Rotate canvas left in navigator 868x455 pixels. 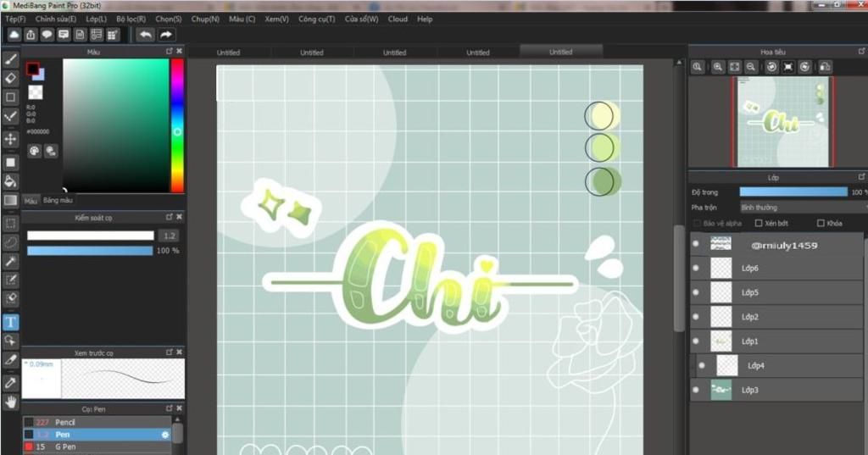pos(771,67)
